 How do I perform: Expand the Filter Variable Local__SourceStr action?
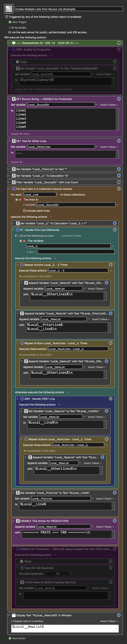9,182
